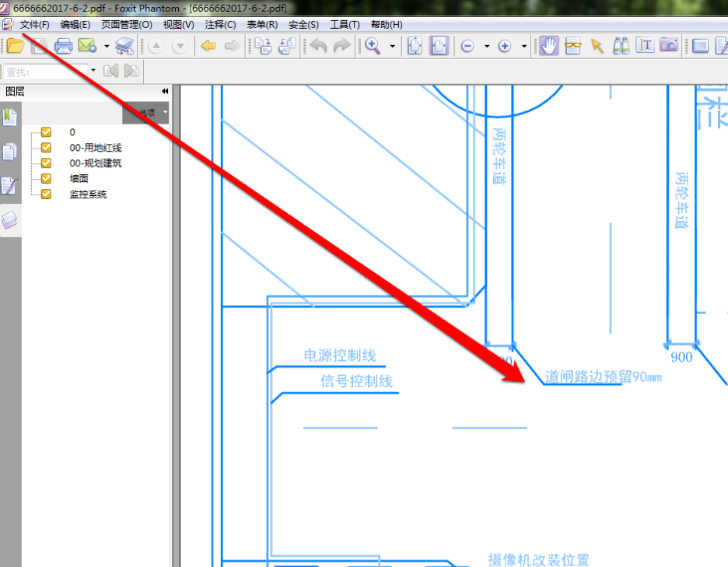Open the 注释(C) menu
Image resolution: width=728 pixels, height=567 pixels.
[220, 25]
